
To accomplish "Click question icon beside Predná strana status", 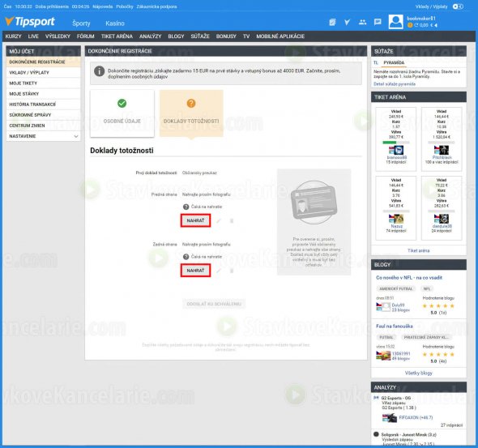I will 186,207.
